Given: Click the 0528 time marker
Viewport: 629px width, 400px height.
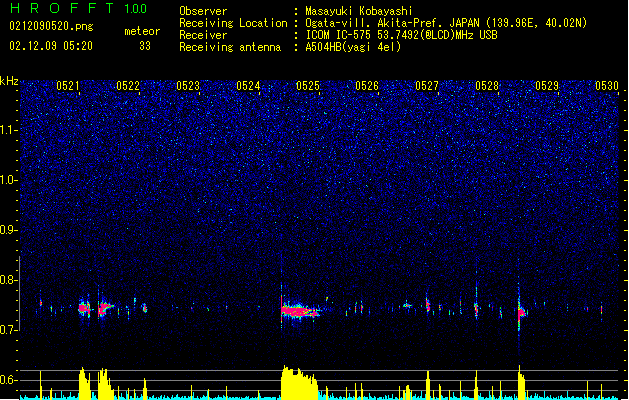Looking at the screenshot, I should [x=487, y=85].
